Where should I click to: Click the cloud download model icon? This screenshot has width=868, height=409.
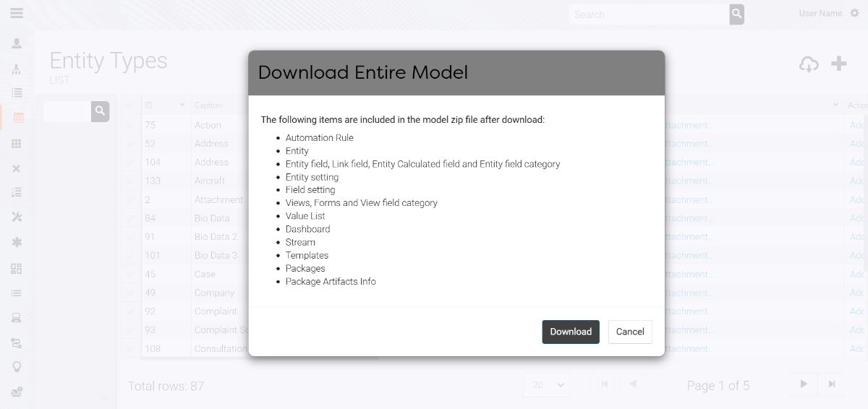point(809,64)
